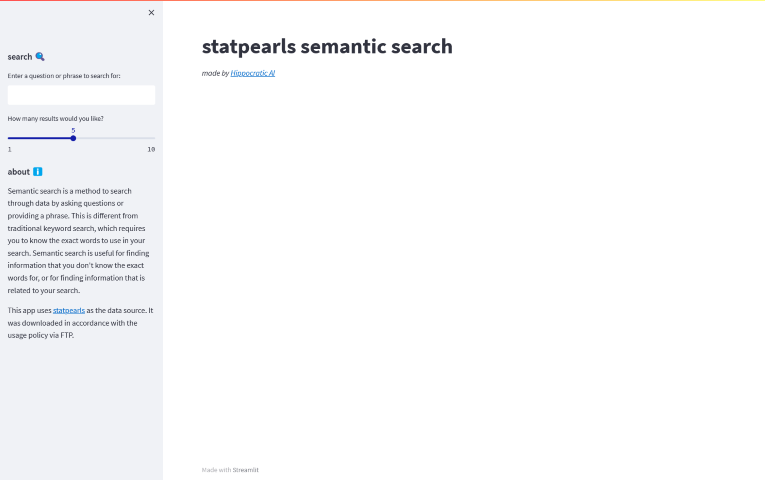765x480 pixels.
Task: Click the semantic search description paragraph
Action: click(x=80, y=240)
